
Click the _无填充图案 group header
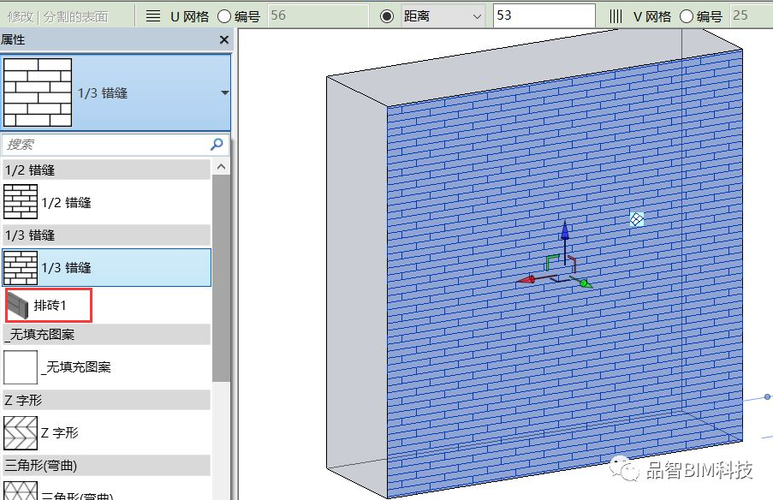[106, 335]
